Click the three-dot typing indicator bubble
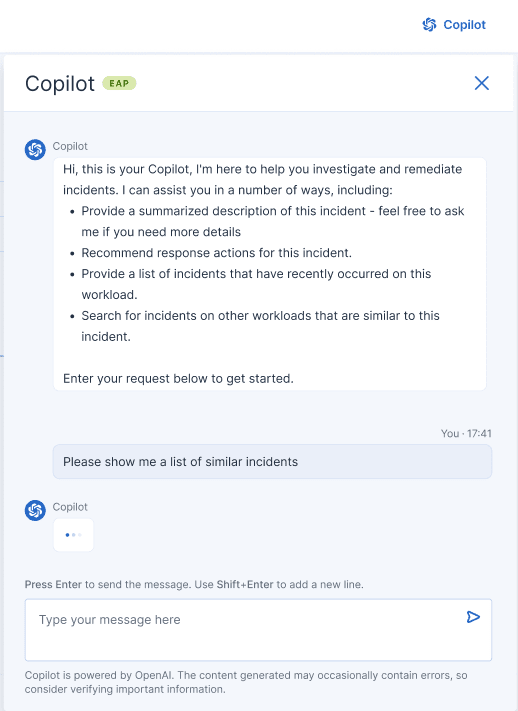The image size is (518, 711). tap(73, 535)
